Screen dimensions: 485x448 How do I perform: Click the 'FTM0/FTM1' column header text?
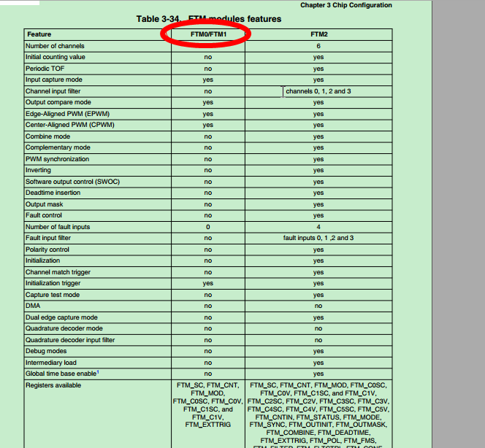pos(208,34)
